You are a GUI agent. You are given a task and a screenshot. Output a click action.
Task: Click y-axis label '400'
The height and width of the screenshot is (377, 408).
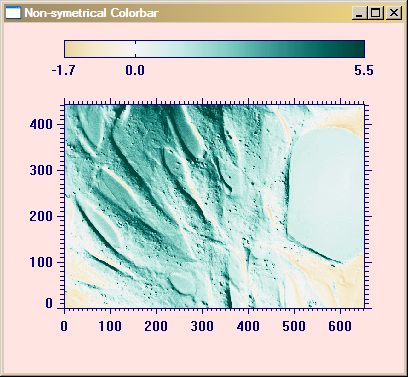pos(41,124)
